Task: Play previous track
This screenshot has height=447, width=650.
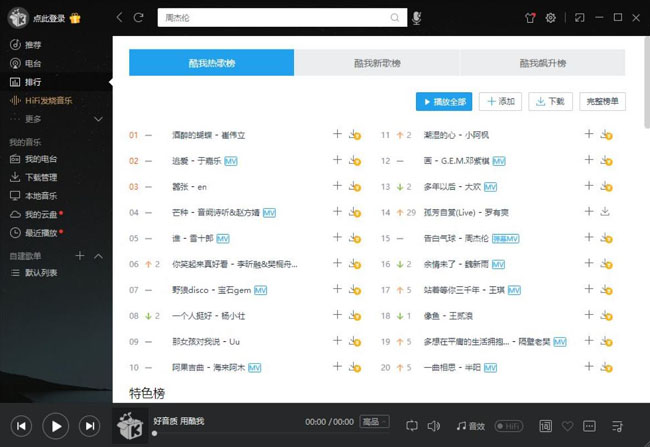Action: [21, 426]
